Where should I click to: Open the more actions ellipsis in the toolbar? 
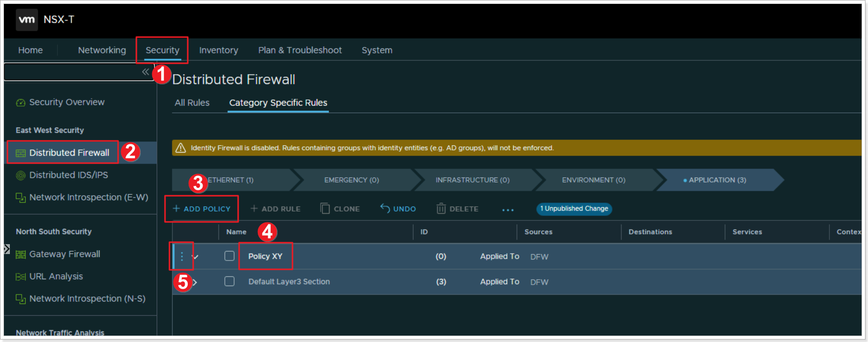coord(508,210)
